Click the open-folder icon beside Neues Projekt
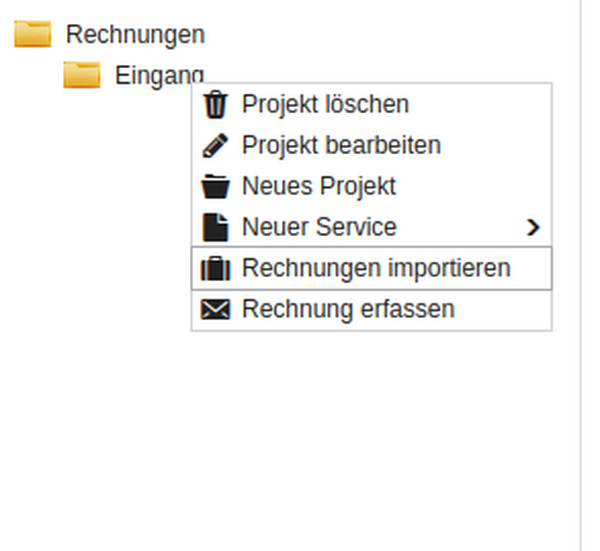 point(215,186)
